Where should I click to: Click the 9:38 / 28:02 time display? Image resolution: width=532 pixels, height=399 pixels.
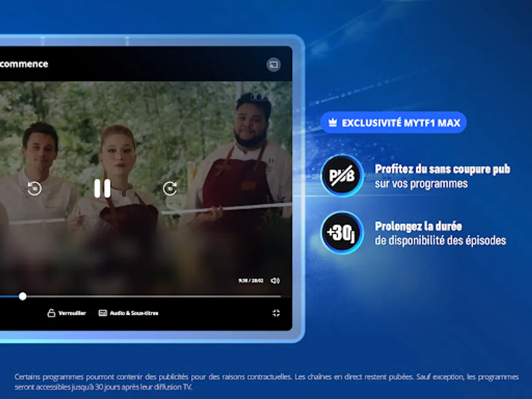(x=251, y=281)
